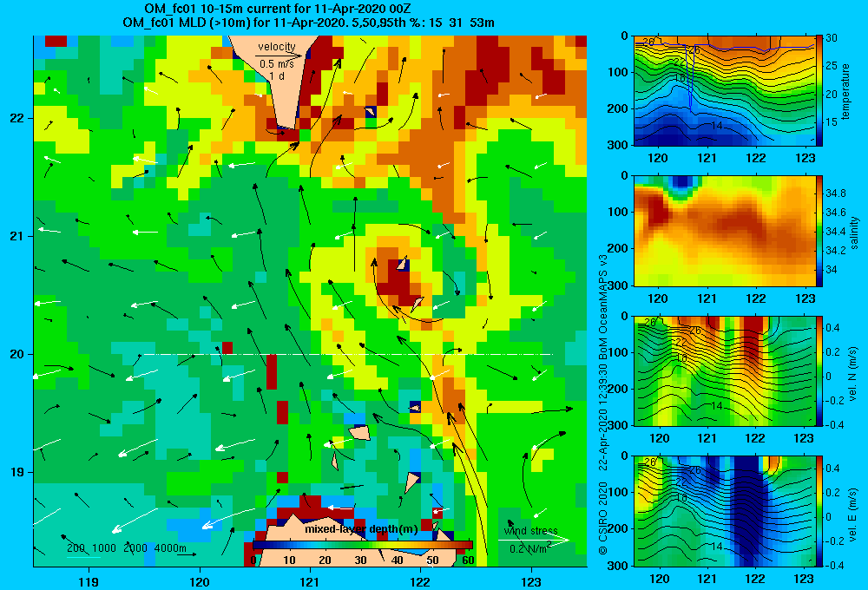Open the salinity cross-section panel
The width and height of the screenshot is (868, 590).
[725, 231]
